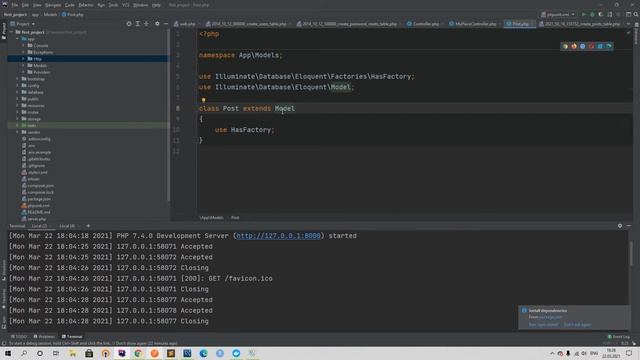Select the public folder
The width and height of the screenshot is (640, 360).
[30, 99]
